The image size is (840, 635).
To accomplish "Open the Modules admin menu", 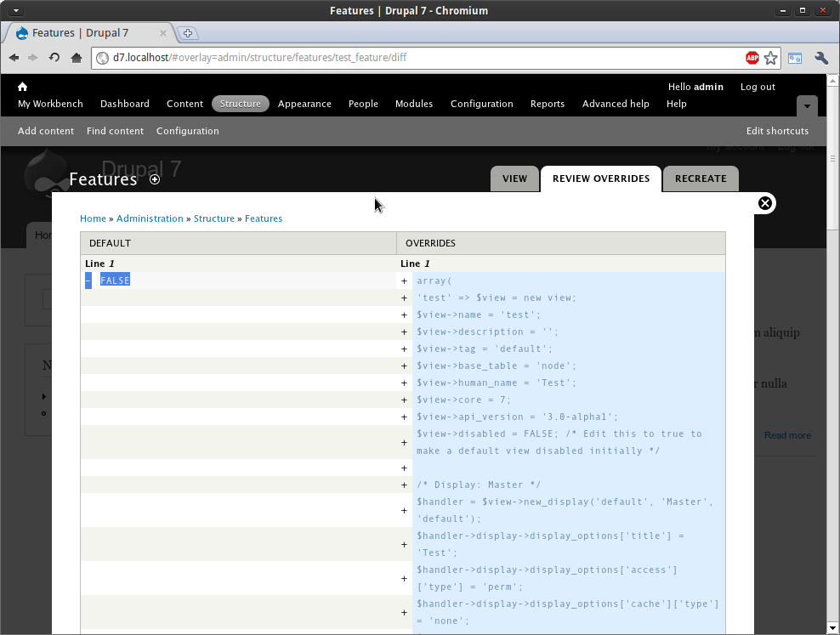I will click(x=414, y=104).
